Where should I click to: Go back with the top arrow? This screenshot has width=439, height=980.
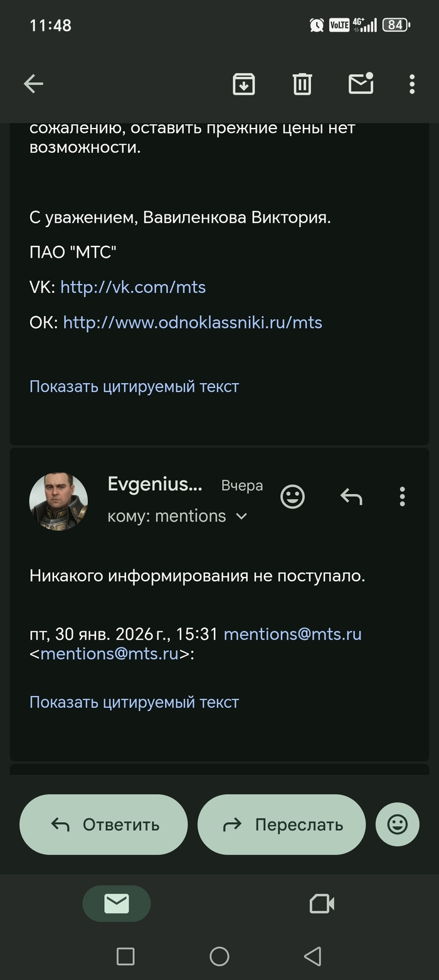pos(33,84)
